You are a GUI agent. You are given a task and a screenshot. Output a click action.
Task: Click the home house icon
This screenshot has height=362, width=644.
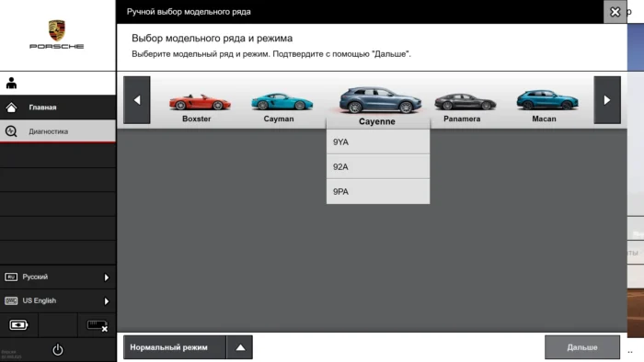11,107
